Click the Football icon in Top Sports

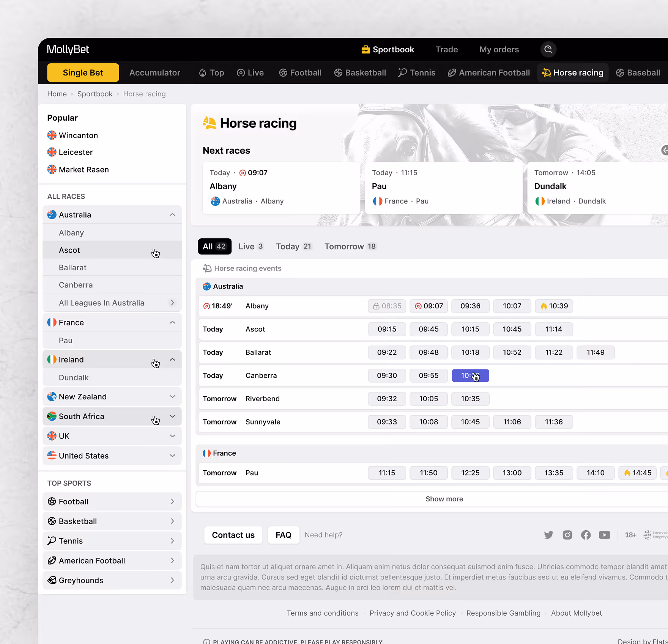tap(52, 501)
